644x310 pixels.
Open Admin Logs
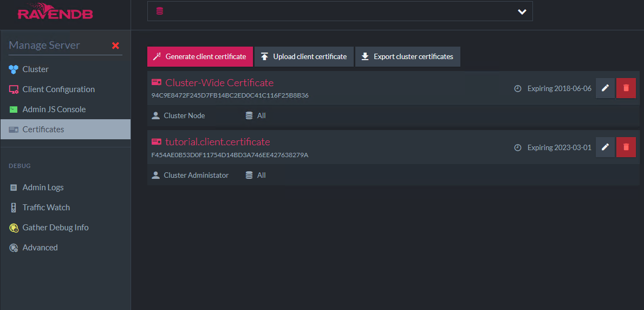click(x=66, y=188)
